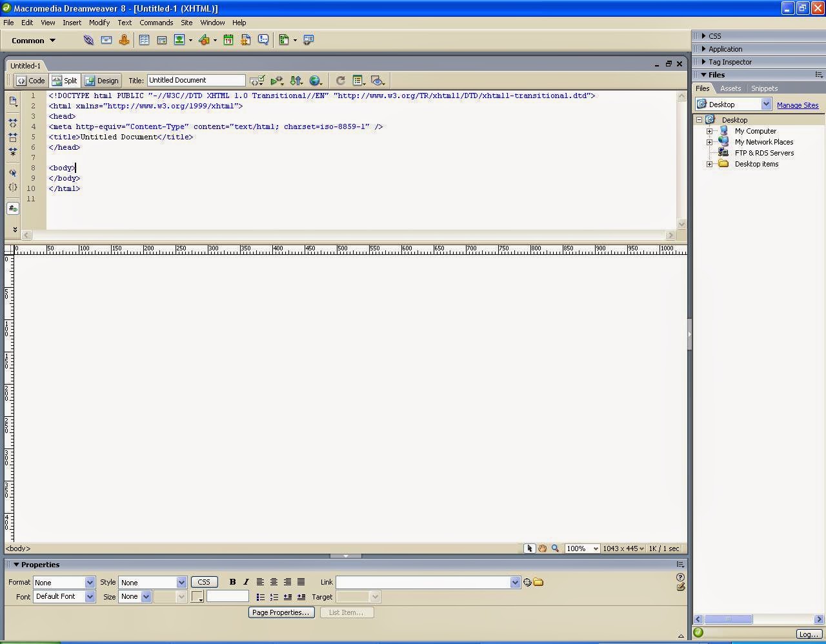Open the Commands menu
Viewport: 826px width, 644px height.
(x=156, y=23)
